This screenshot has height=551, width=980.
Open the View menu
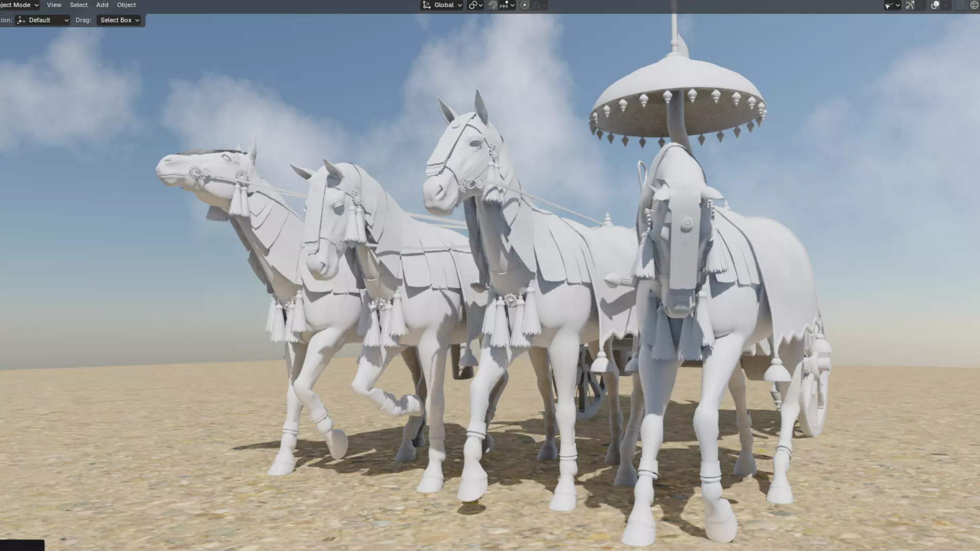[54, 5]
